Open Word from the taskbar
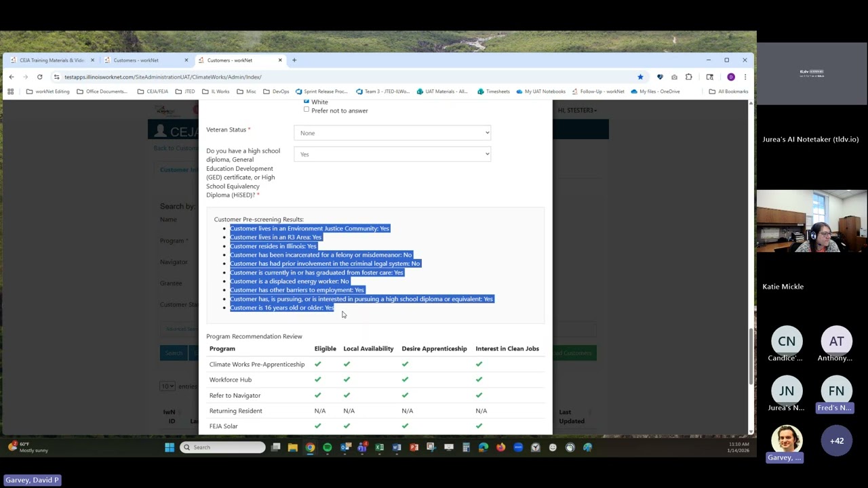Image resolution: width=868 pixels, height=488 pixels. [x=397, y=447]
